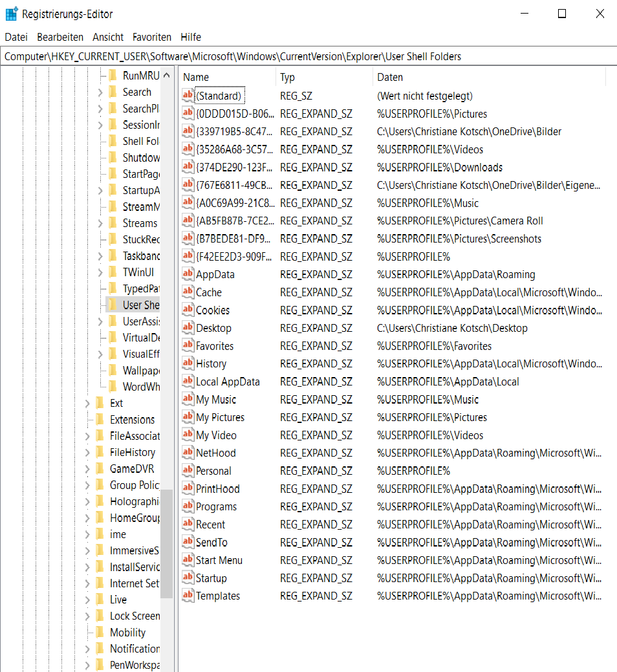This screenshot has height=672, width=617.
Task: Expand the VisualEffects key
Action: pyautogui.click(x=100, y=354)
